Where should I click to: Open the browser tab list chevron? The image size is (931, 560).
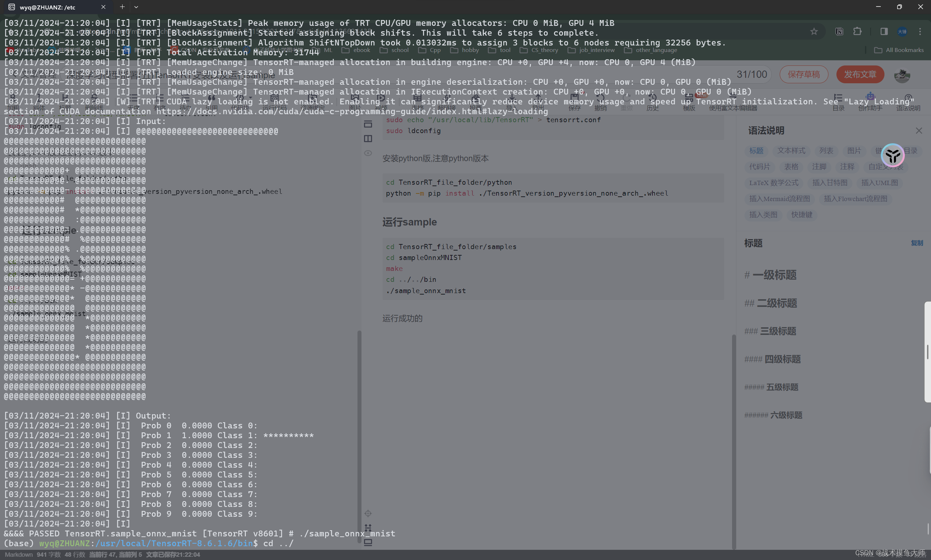136,7
